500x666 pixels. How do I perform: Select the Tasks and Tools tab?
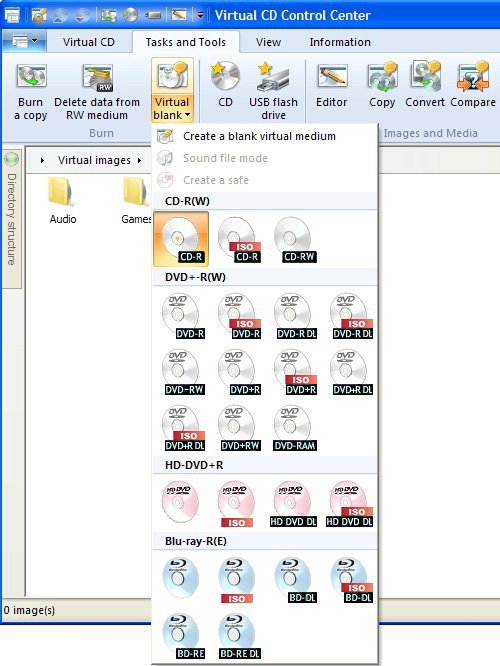186,42
